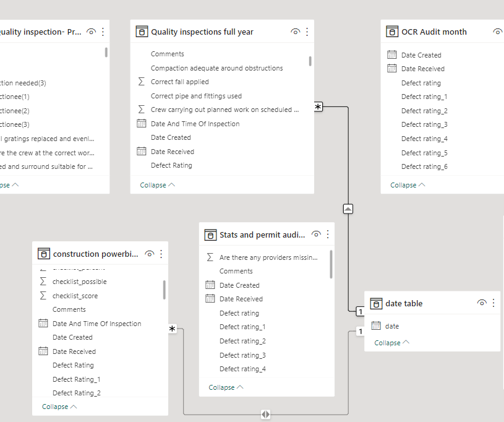Click the Stats and permit audit table icon
The image size is (504, 422).
pyautogui.click(x=210, y=235)
